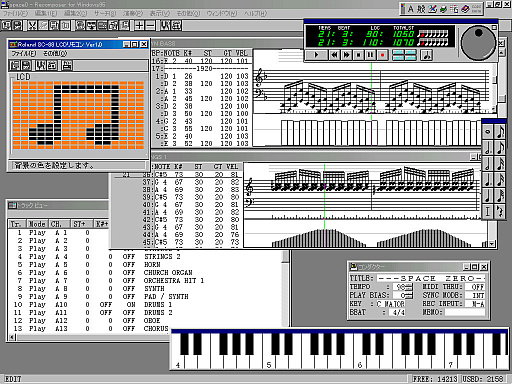
Task: Stop playback using the Stop button
Action: [x=359, y=55]
